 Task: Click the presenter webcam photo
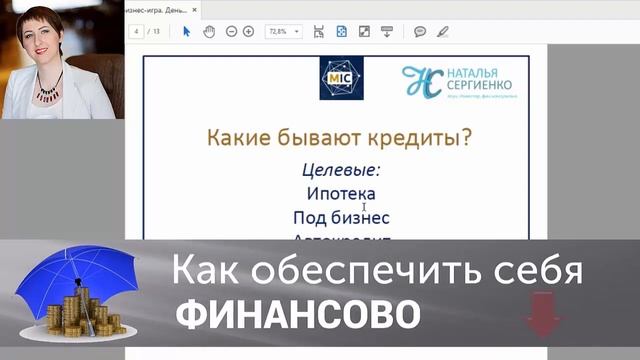point(62,60)
